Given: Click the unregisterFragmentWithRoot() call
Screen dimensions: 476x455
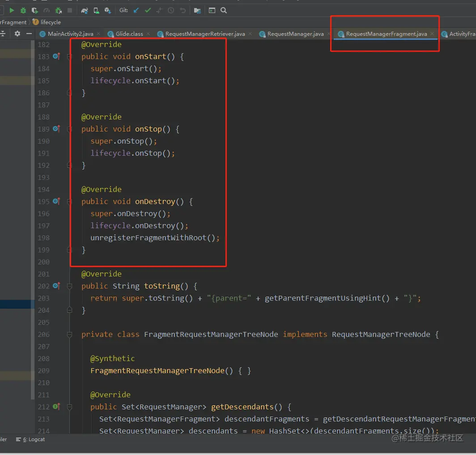Looking at the screenshot, I should [155, 238].
